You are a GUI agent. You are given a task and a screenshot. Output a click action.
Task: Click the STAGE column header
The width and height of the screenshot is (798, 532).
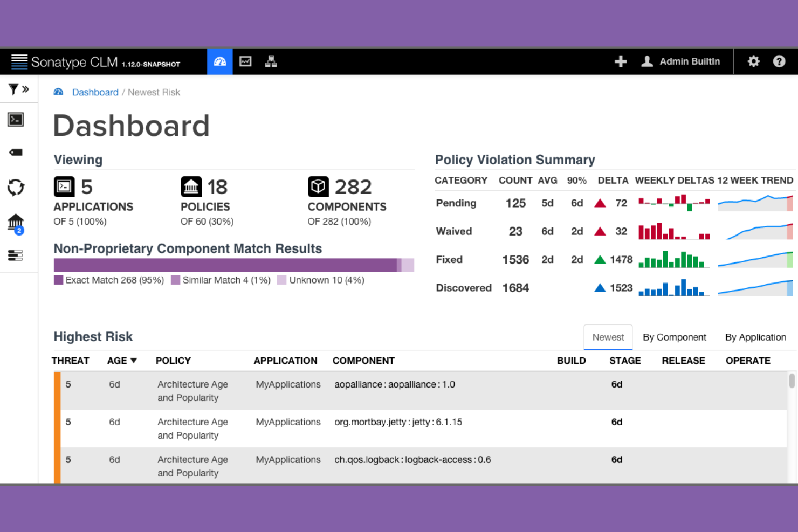[625, 361]
